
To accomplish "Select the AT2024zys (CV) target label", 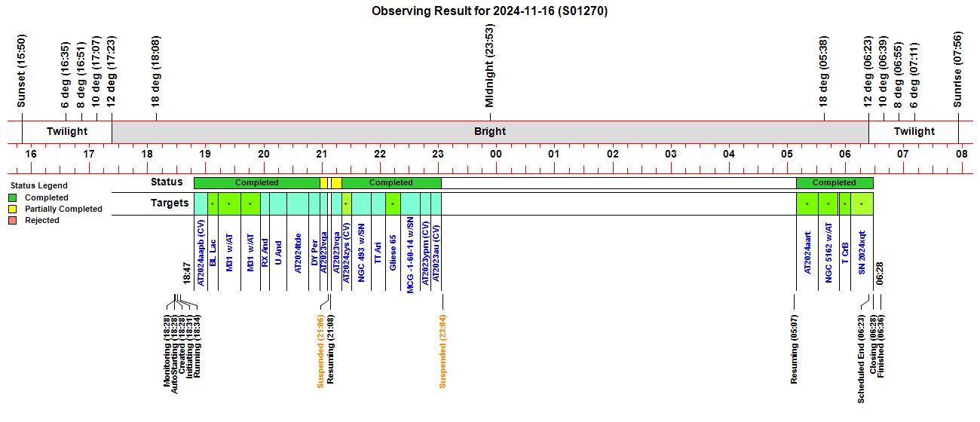I will [x=347, y=254].
